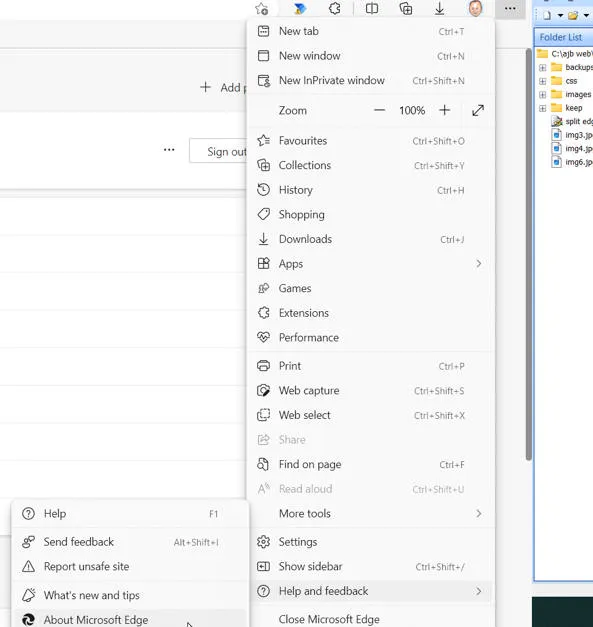Open the Extensions puzzle icon in toolbar
Image resolution: width=593 pixels, height=627 pixels.
pyautogui.click(x=335, y=8)
